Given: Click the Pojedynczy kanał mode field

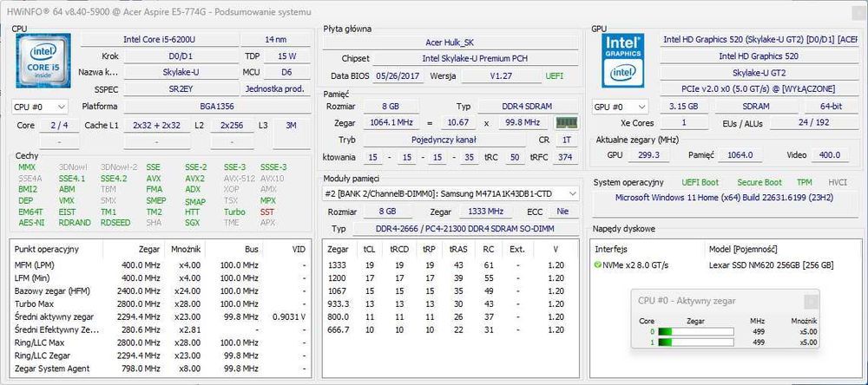Looking at the screenshot, I should coord(445,140).
